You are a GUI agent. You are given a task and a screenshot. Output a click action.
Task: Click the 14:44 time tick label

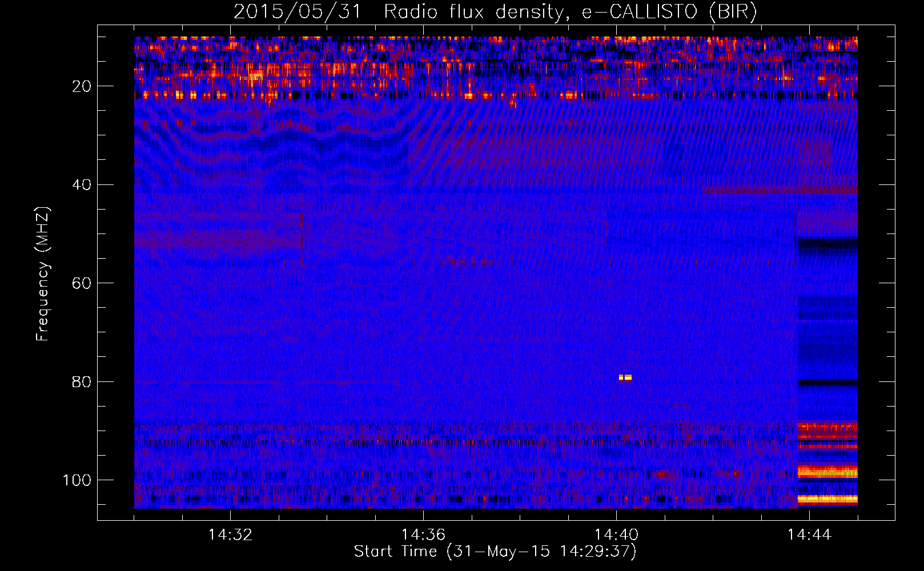(809, 534)
